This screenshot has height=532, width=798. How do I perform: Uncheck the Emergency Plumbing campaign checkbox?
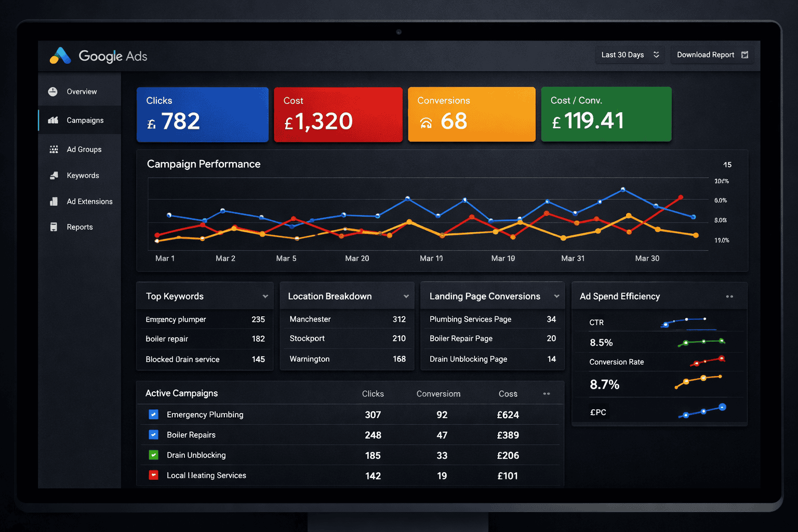(x=153, y=415)
